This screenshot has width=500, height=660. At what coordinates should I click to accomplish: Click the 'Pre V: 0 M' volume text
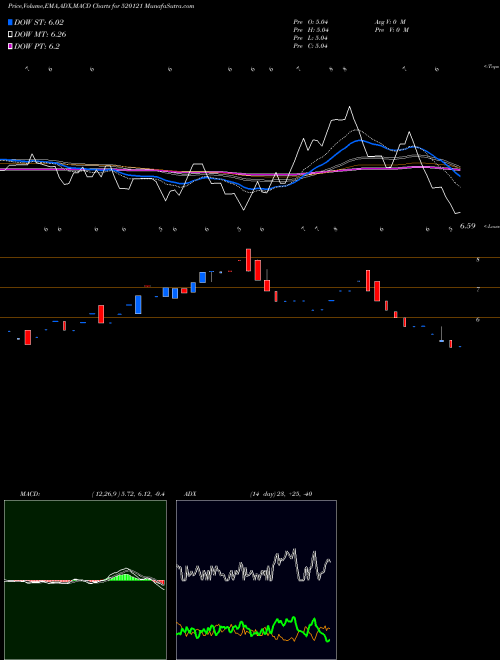click(391, 30)
